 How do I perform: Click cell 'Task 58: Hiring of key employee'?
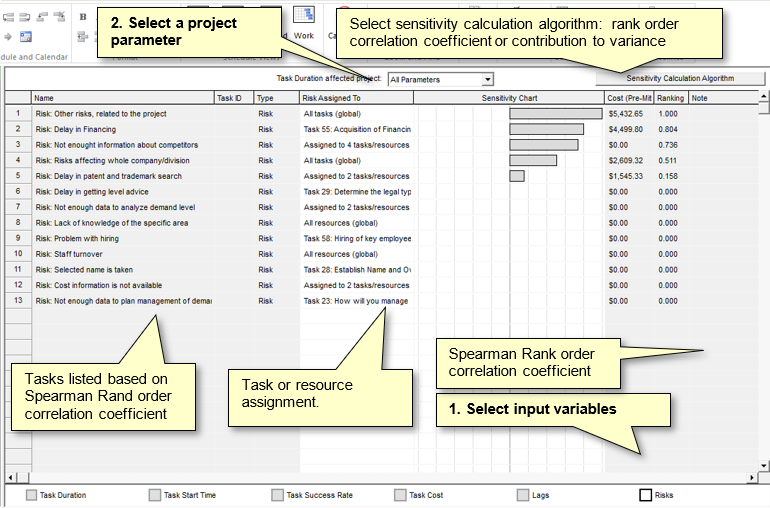[x=357, y=238]
